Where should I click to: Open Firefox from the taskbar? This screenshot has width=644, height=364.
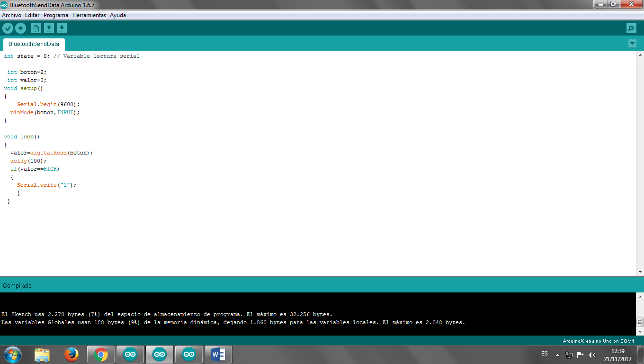pyautogui.click(x=72, y=355)
